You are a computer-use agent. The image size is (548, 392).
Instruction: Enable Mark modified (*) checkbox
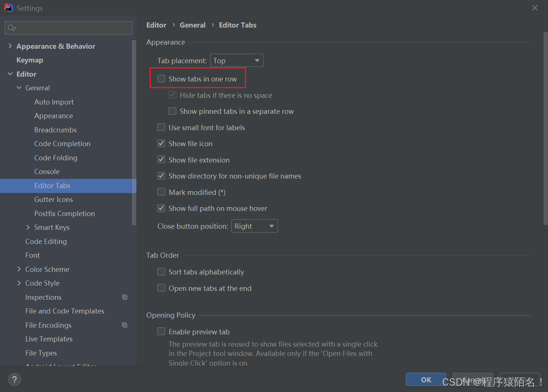point(161,192)
